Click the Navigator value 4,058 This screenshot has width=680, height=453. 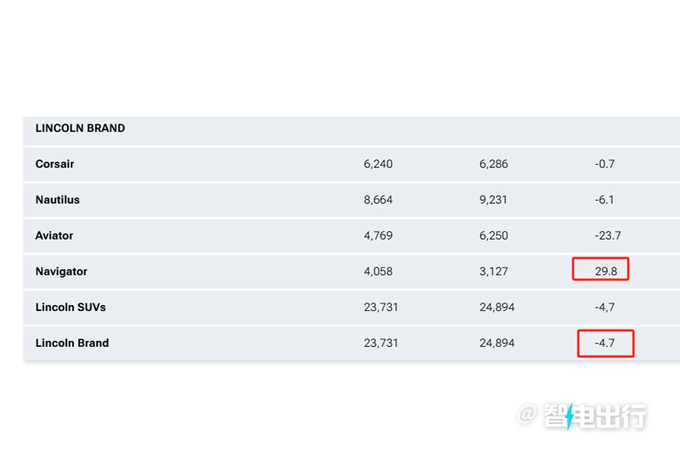(378, 272)
